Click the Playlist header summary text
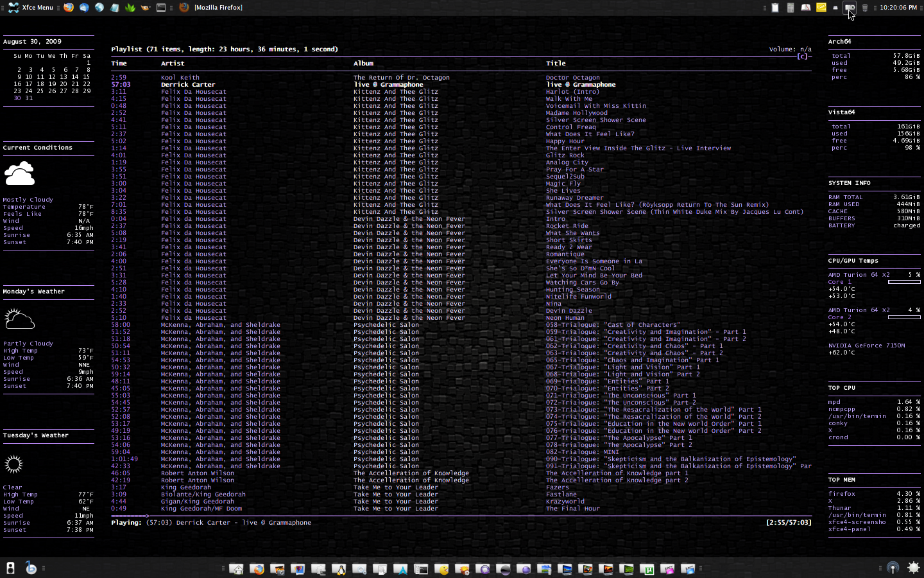924x578 pixels. tap(225, 49)
